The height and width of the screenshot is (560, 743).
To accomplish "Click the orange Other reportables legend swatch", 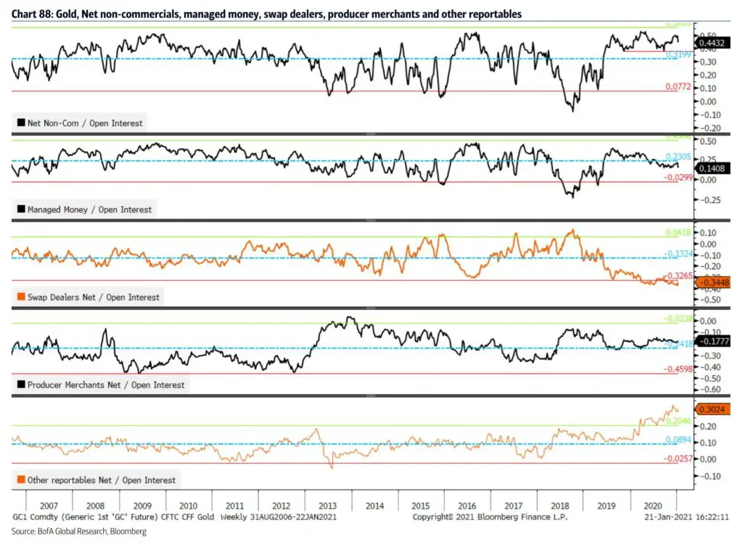I will click(21, 479).
